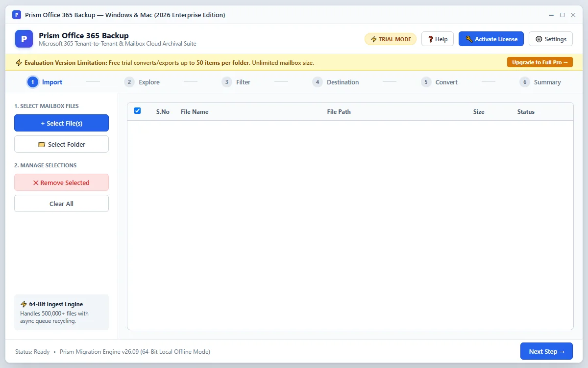Image resolution: width=588 pixels, height=368 pixels.
Task: Minimize the application window
Action: point(551,15)
